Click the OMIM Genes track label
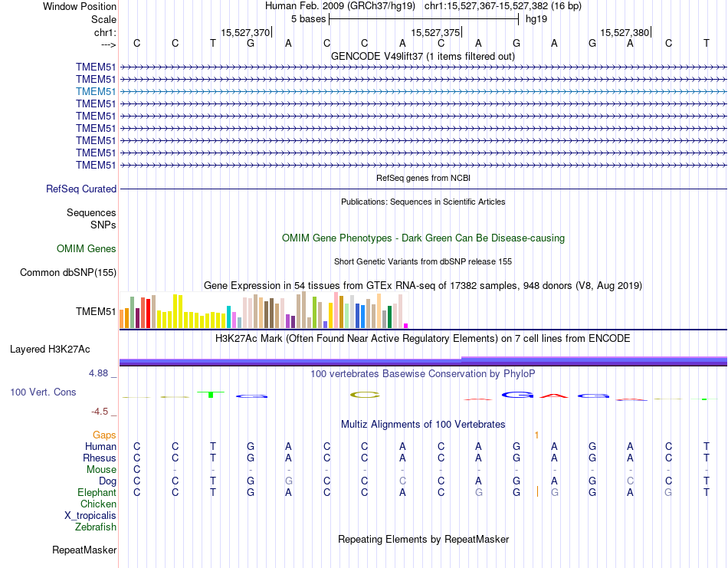728x568 pixels. (86, 248)
